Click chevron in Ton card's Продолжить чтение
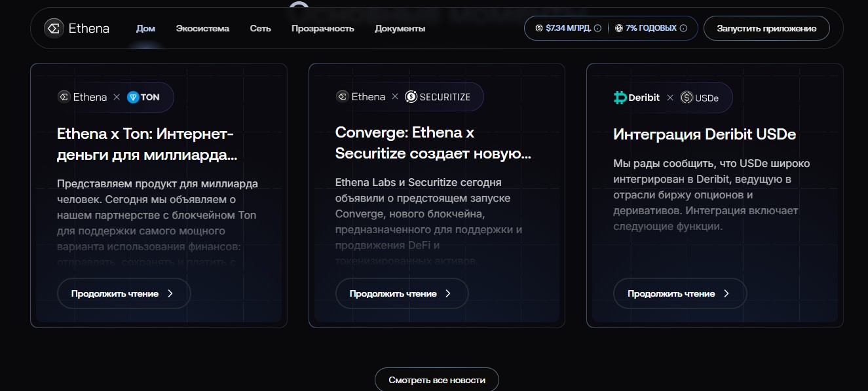 tap(170, 293)
